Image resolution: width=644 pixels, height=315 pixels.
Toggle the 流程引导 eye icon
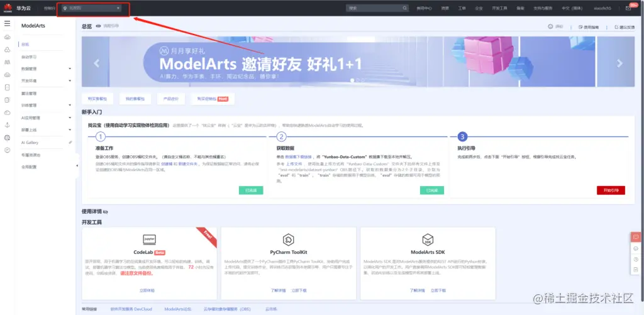[x=98, y=26]
